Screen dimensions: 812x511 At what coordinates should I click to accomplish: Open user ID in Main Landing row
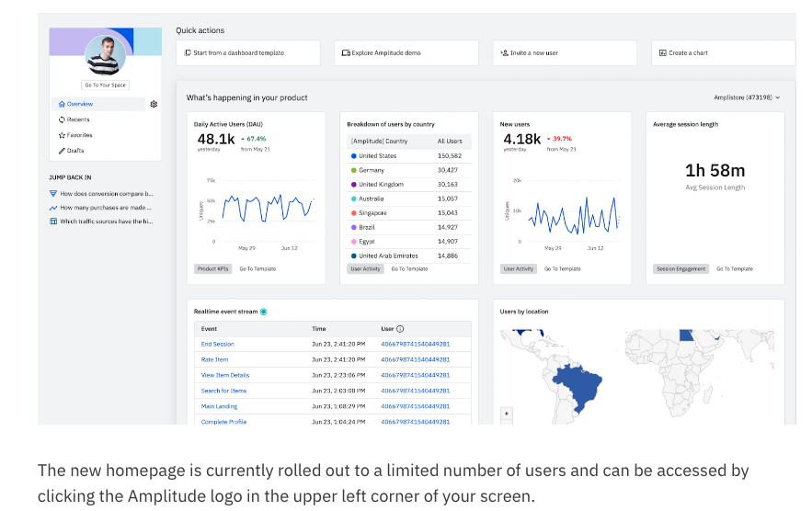(416, 406)
